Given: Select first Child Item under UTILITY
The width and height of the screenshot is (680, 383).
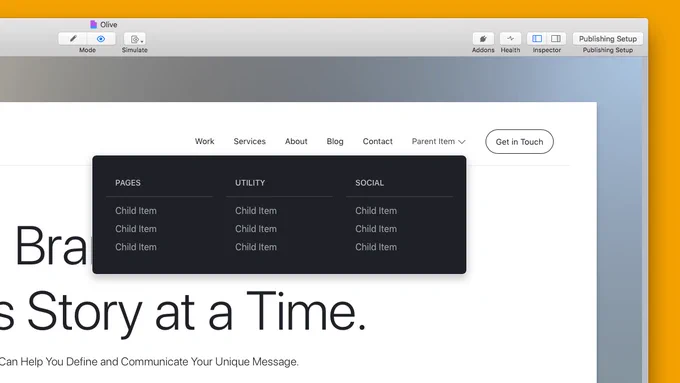Looking at the screenshot, I should pyautogui.click(x=256, y=211).
